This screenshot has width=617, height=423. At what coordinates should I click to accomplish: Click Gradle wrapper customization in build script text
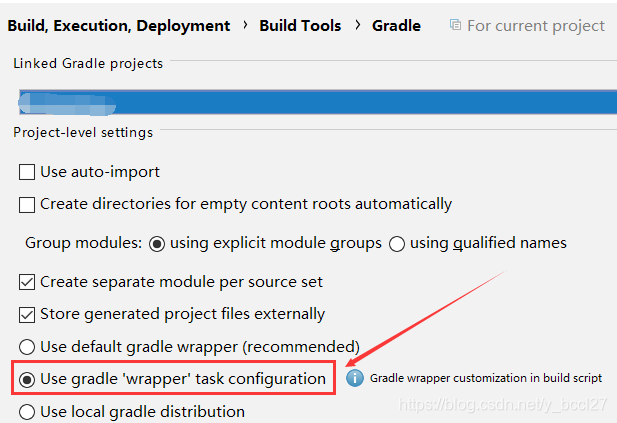tap(486, 378)
